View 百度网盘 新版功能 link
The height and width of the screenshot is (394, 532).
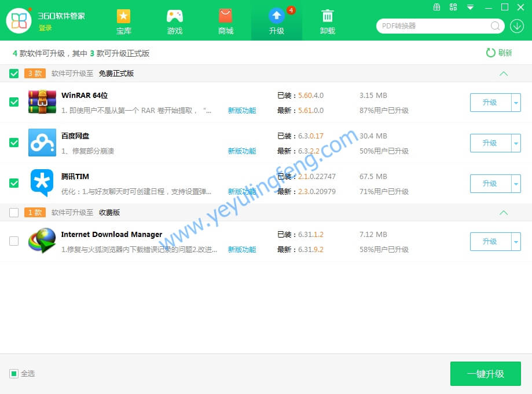click(242, 151)
